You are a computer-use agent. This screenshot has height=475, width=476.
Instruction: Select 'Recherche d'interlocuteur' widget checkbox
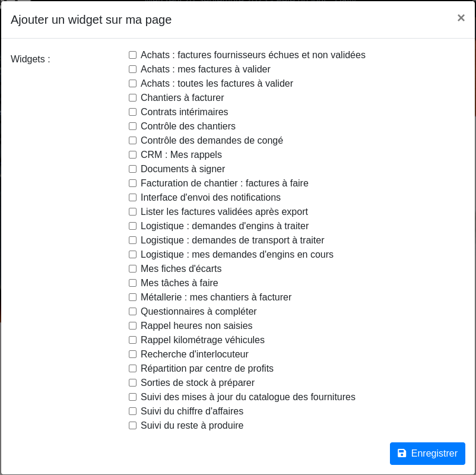click(x=133, y=354)
